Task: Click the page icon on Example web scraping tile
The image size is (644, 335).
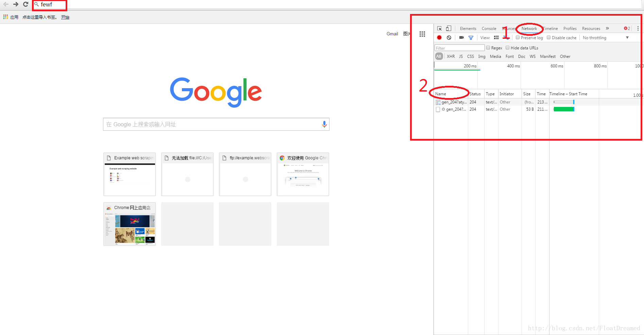Action: (x=109, y=158)
